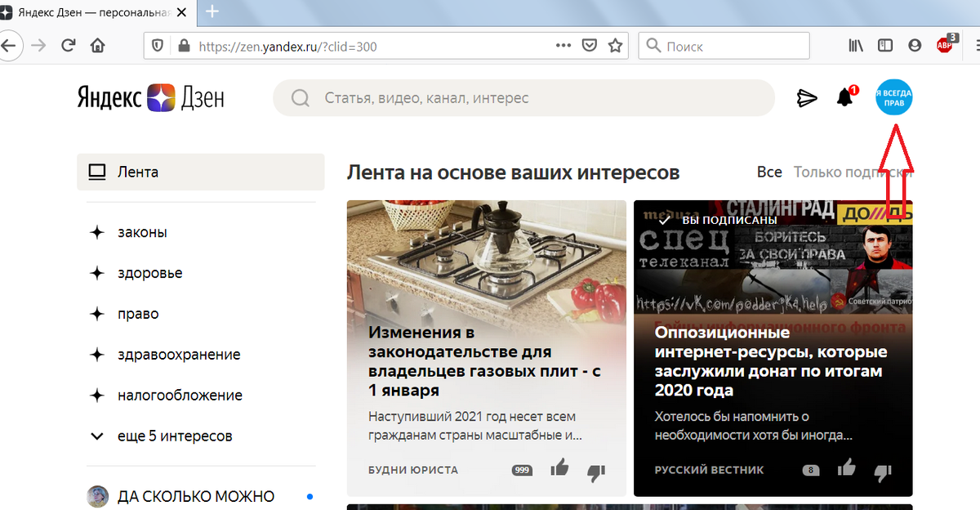The image size is (980, 510).
Task: Open comments badge 999 on gas stove article
Action: point(522,470)
